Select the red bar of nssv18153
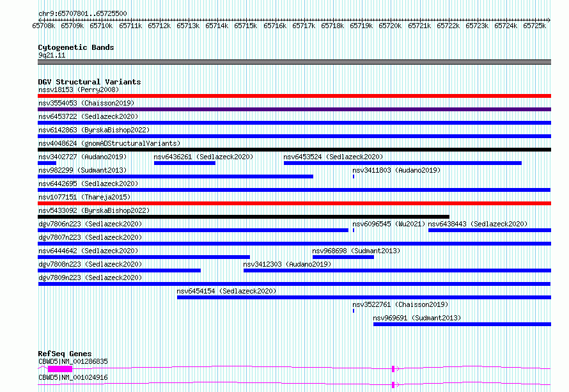This screenshot has height=392, width=569. (x=294, y=96)
